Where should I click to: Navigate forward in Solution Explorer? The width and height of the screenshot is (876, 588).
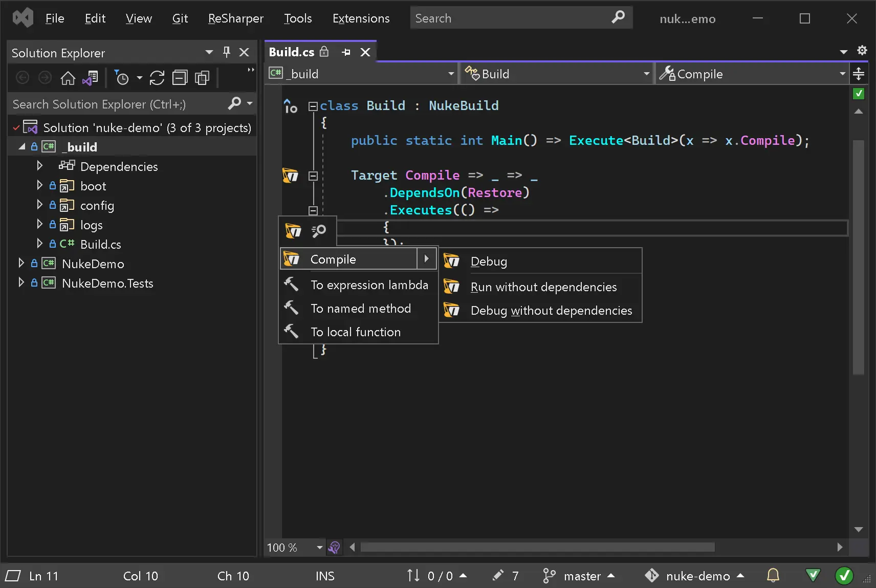click(45, 78)
